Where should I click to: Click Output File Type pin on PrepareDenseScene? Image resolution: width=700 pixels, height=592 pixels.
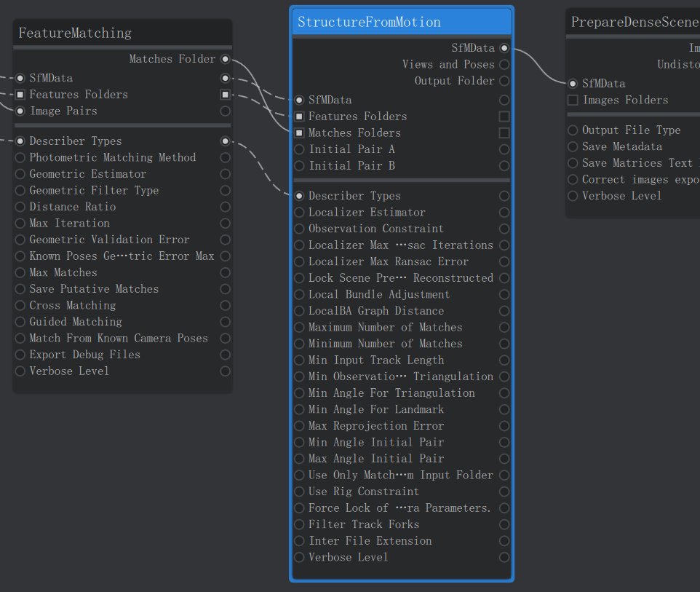coord(573,130)
